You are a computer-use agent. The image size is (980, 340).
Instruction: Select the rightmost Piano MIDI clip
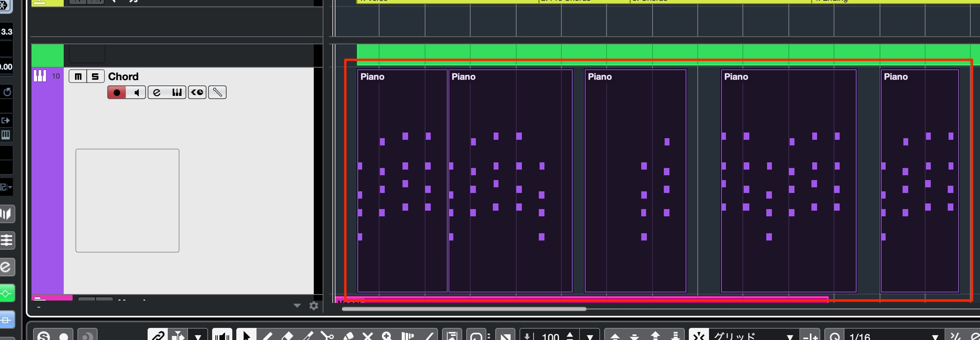tap(920, 180)
